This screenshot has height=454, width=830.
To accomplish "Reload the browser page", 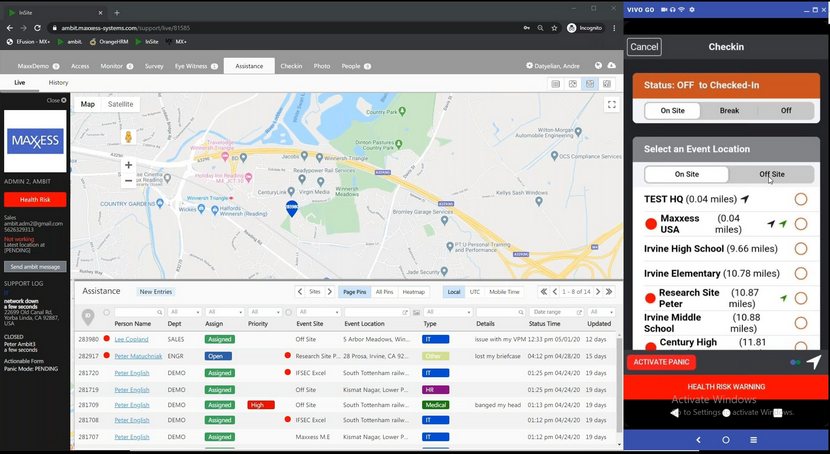I will pos(37,28).
